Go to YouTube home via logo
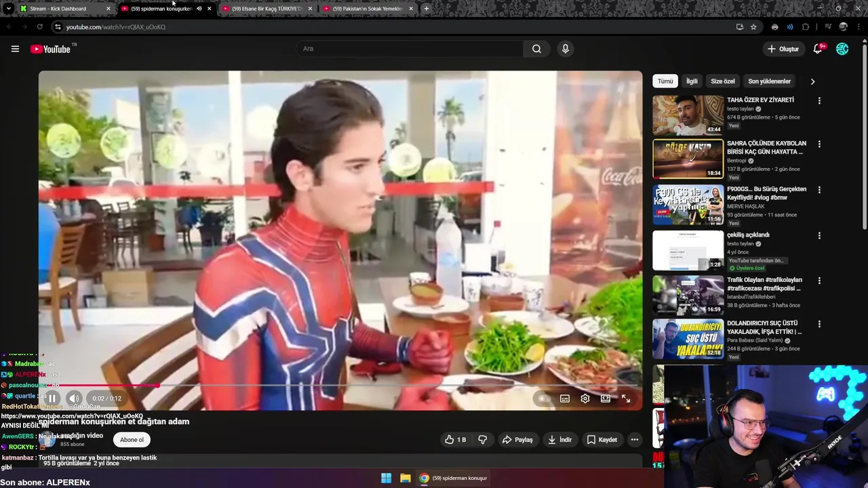This screenshot has height=488, width=868. pyautogui.click(x=50, y=49)
